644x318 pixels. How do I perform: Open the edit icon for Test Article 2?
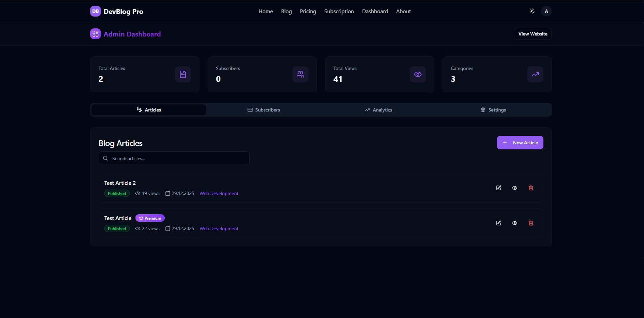tap(499, 188)
